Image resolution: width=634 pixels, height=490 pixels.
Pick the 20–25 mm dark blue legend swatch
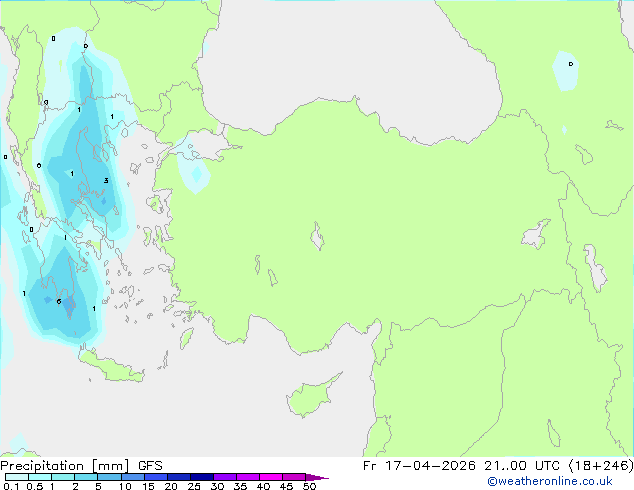179,477
